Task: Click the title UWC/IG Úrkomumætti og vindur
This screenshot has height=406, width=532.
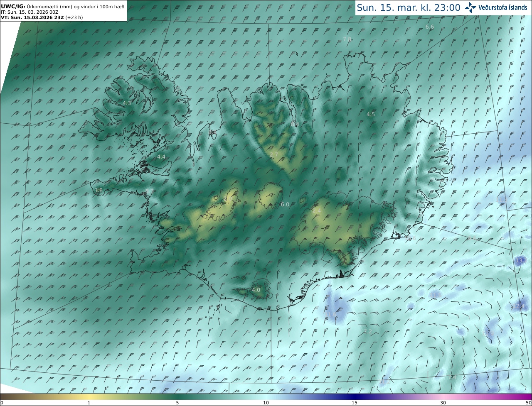Action: click(x=63, y=7)
